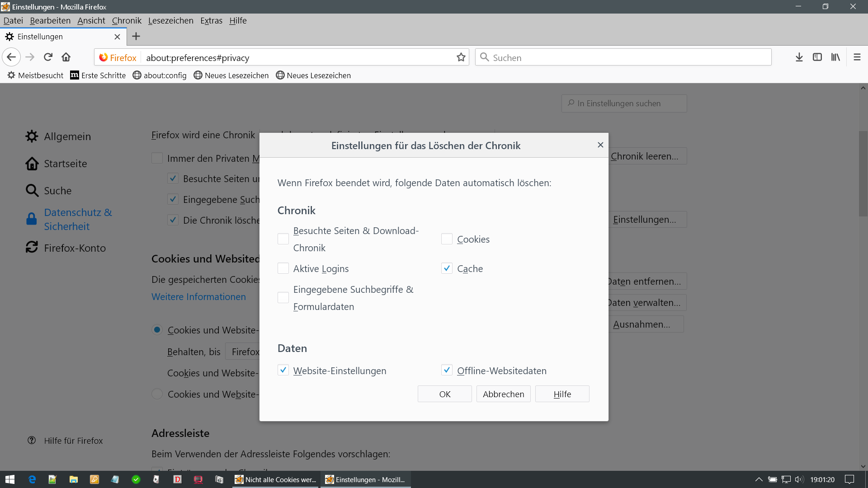Click the home button icon
868x488 pixels.
click(x=66, y=57)
